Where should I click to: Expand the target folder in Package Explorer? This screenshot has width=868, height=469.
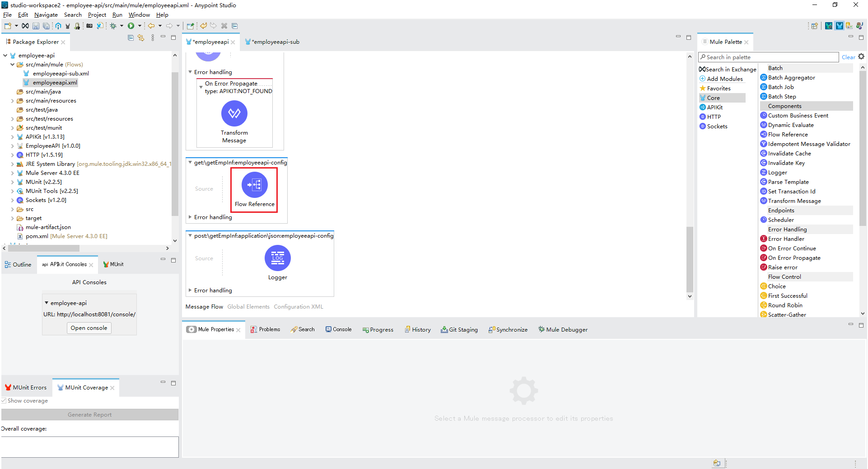coord(12,218)
